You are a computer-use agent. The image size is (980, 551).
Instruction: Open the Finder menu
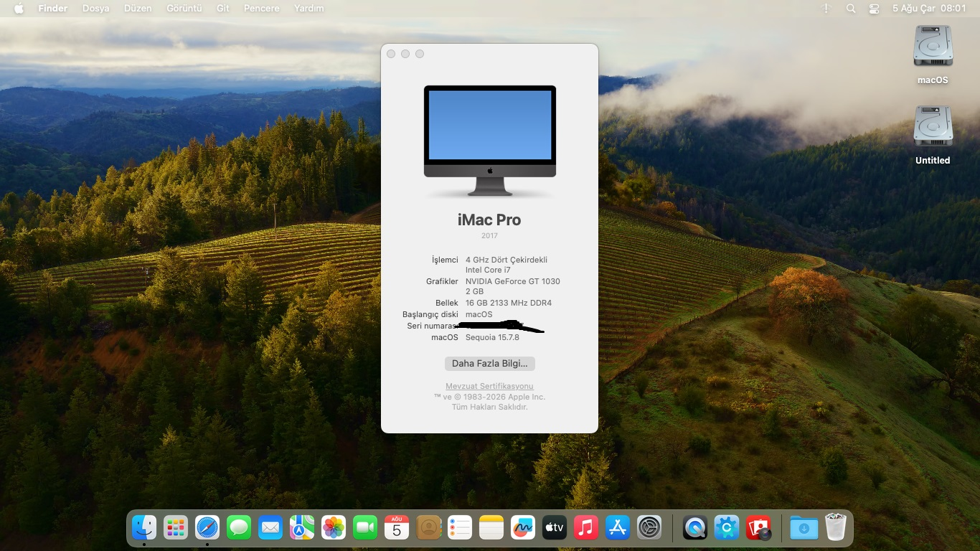click(52, 9)
